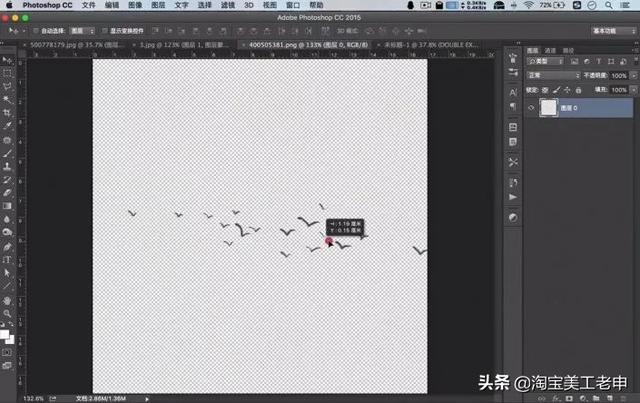Select the Pen tool

pyautogui.click(x=7, y=247)
